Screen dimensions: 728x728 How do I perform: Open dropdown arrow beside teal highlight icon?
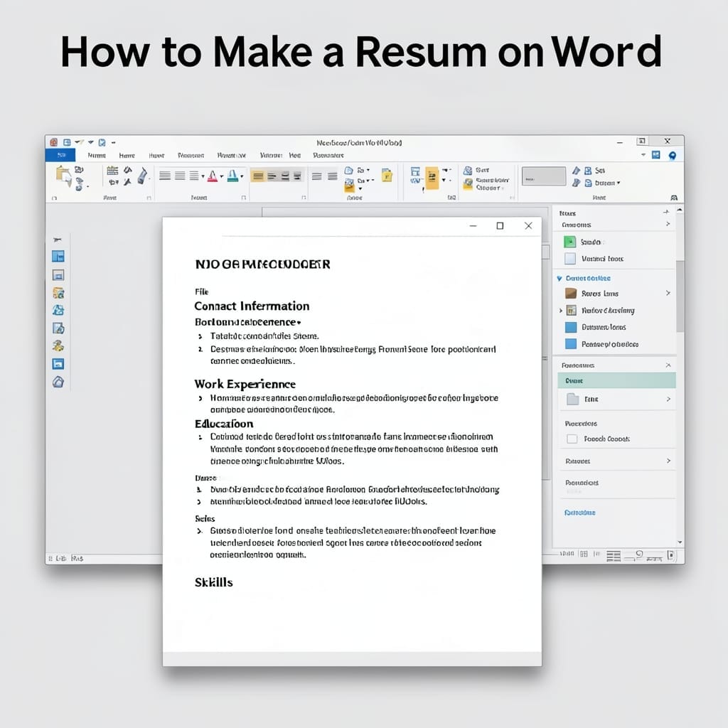tap(242, 176)
